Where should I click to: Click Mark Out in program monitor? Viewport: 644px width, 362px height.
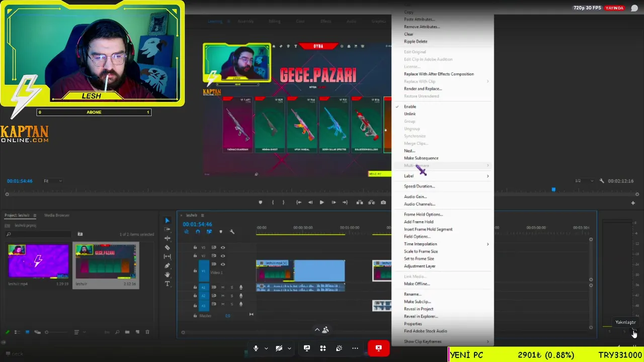coord(283,203)
